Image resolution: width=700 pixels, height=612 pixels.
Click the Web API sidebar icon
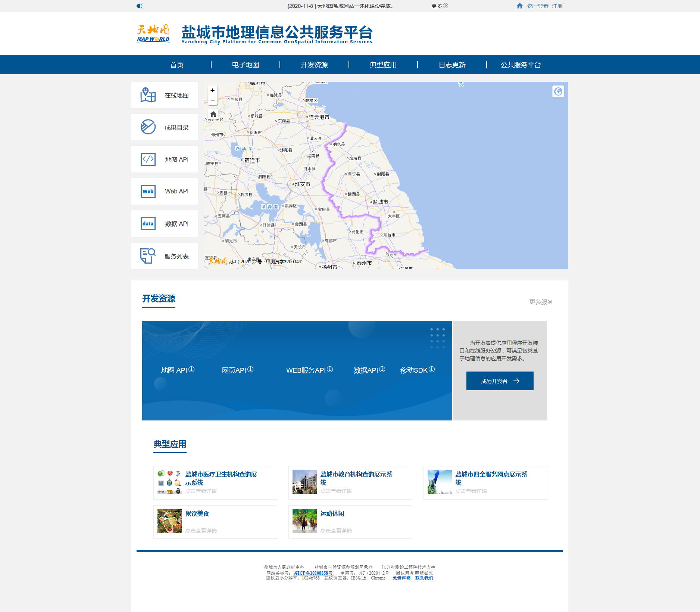[148, 191]
